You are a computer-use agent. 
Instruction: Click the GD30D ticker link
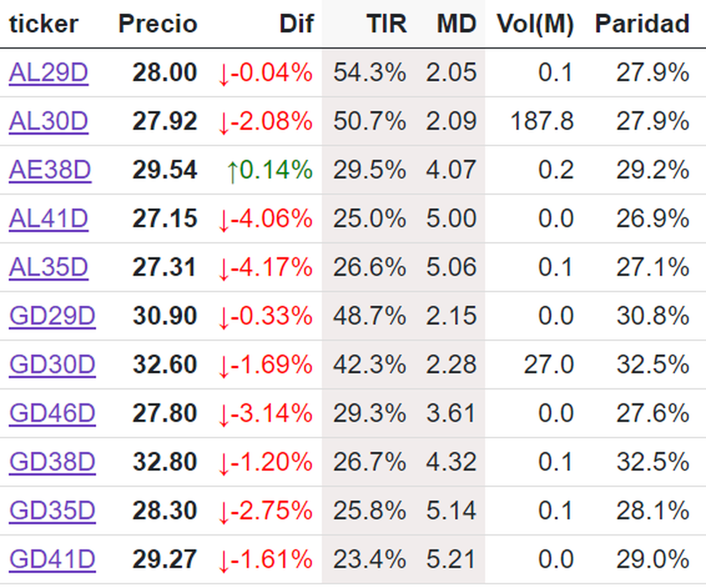point(52,365)
